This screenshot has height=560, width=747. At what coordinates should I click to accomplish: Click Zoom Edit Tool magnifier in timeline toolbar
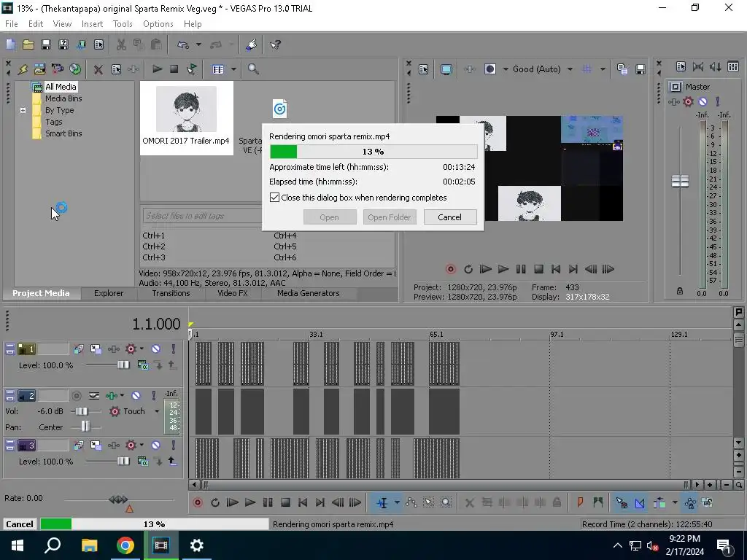[446, 502]
